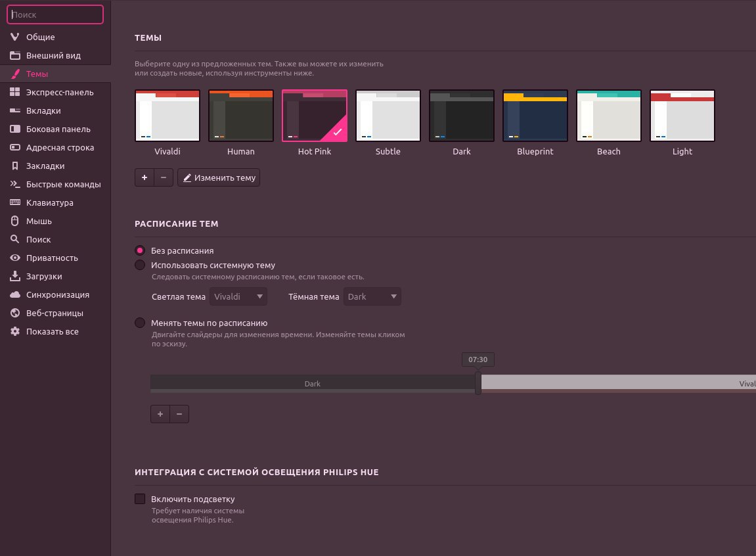The height and width of the screenshot is (556, 756).
Task: Click Показать все in sidebar
Action: 55,331
